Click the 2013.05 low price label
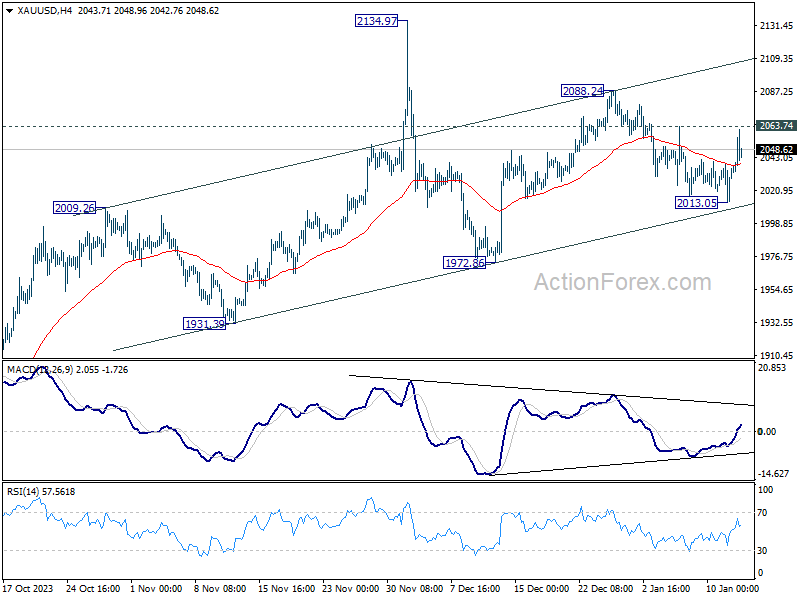800x600 pixels. pos(696,203)
